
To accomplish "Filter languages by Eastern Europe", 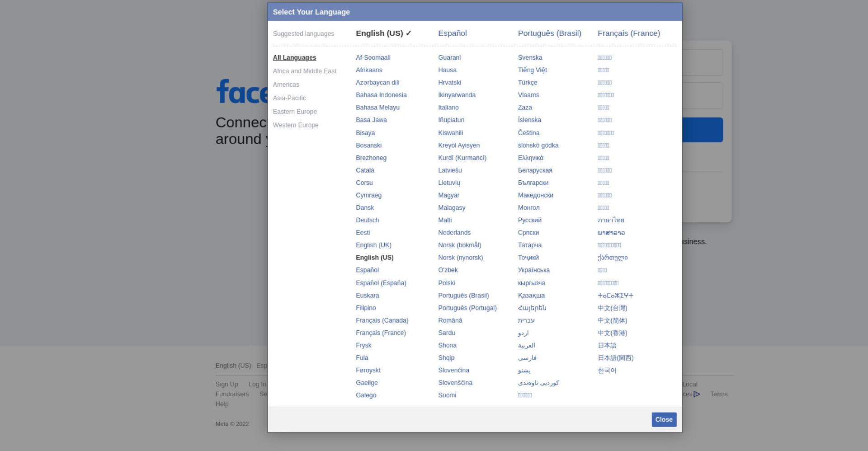I will pos(295,112).
